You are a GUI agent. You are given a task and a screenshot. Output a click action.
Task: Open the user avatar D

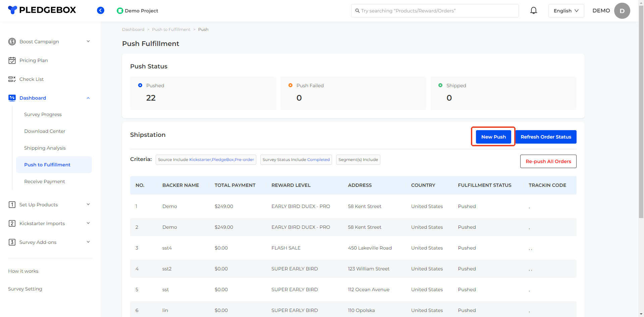pos(622,11)
